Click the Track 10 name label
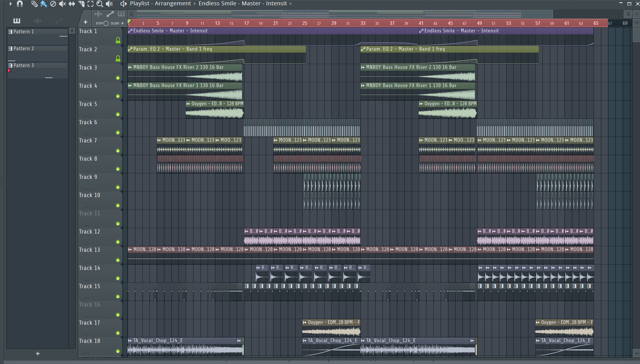The image size is (640, 364). pos(90,195)
